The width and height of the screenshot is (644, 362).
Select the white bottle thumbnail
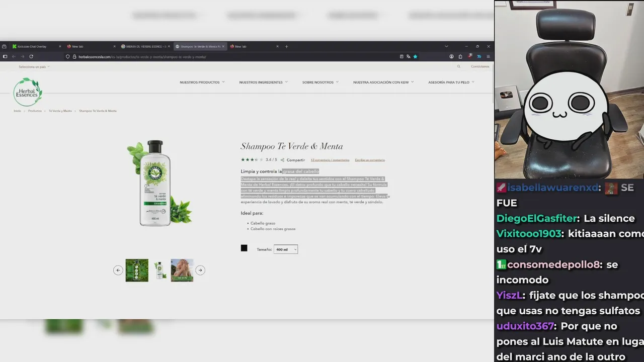pyautogui.click(x=160, y=270)
